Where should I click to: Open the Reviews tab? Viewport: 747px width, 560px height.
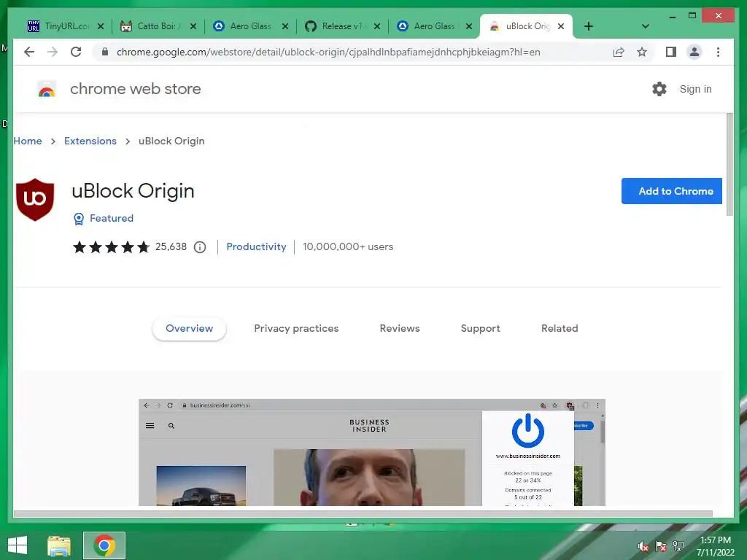click(x=400, y=329)
